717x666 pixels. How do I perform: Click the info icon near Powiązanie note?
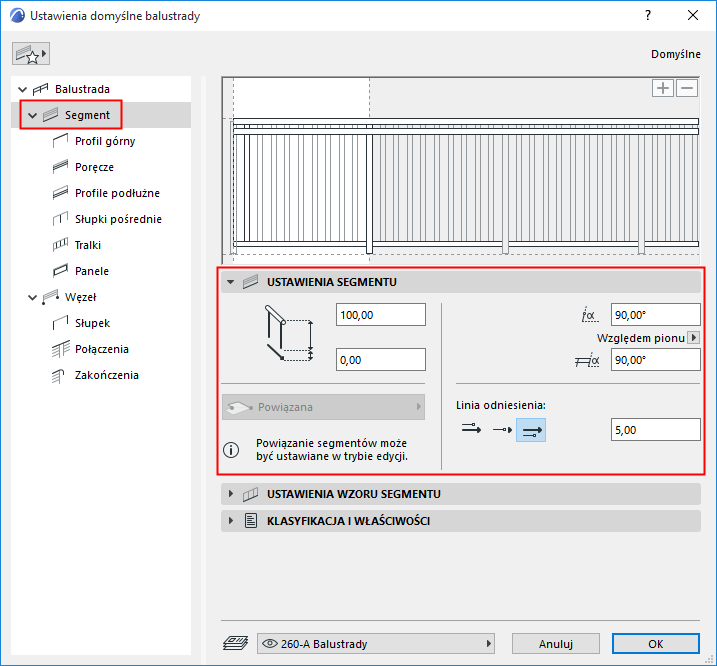(231, 450)
